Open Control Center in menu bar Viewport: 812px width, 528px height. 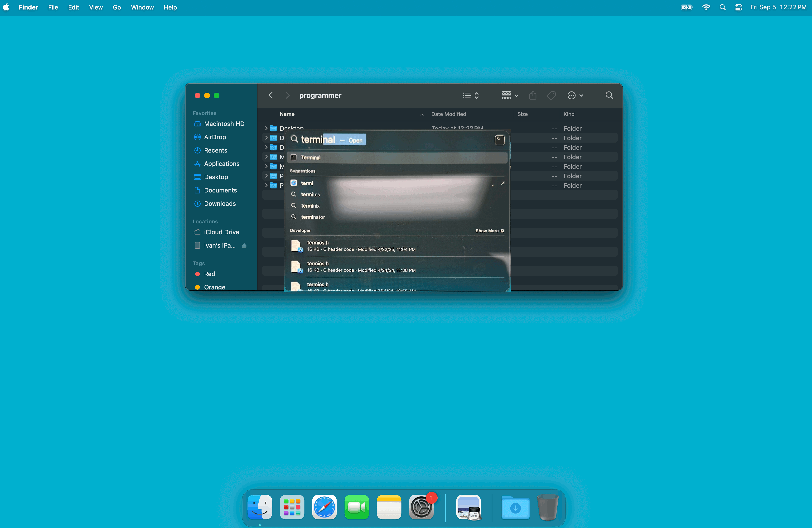(738, 7)
